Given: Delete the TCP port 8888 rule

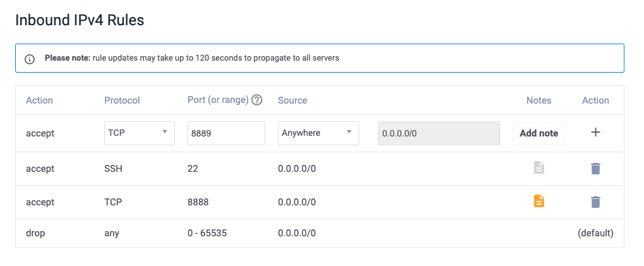Looking at the screenshot, I should coord(595,202).
